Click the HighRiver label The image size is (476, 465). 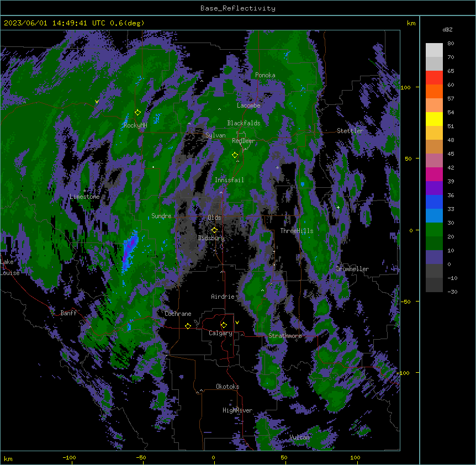[237, 410]
